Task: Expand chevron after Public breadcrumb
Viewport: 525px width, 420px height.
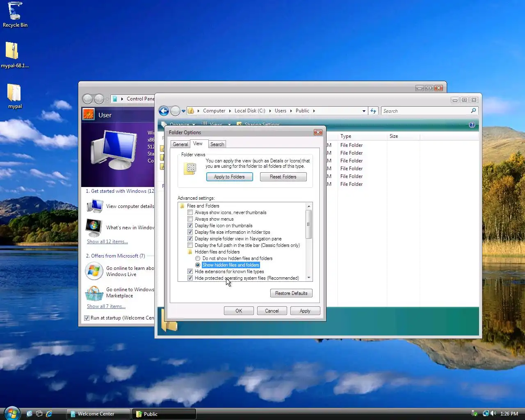Action: 314,111
